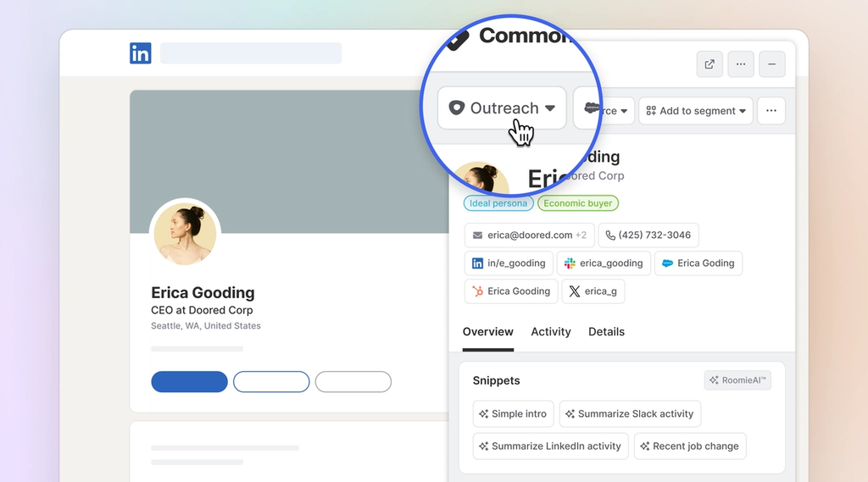The height and width of the screenshot is (482, 868).
Task: Open the panel in a new window
Action: click(709, 64)
